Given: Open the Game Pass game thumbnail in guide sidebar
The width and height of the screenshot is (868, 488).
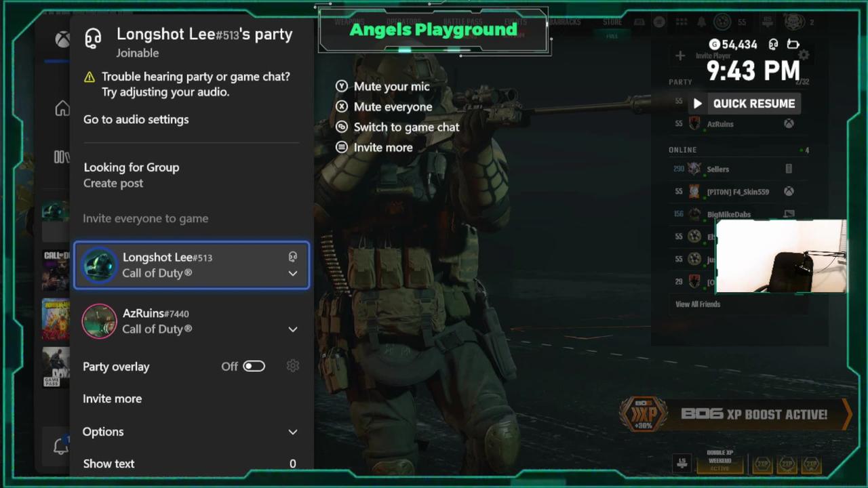Looking at the screenshot, I should click(56, 368).
